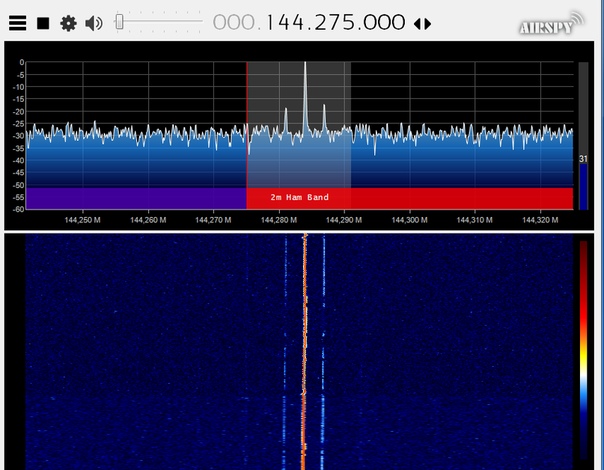Click the 275 kHz digits in frequency display

tap(334, 22)
